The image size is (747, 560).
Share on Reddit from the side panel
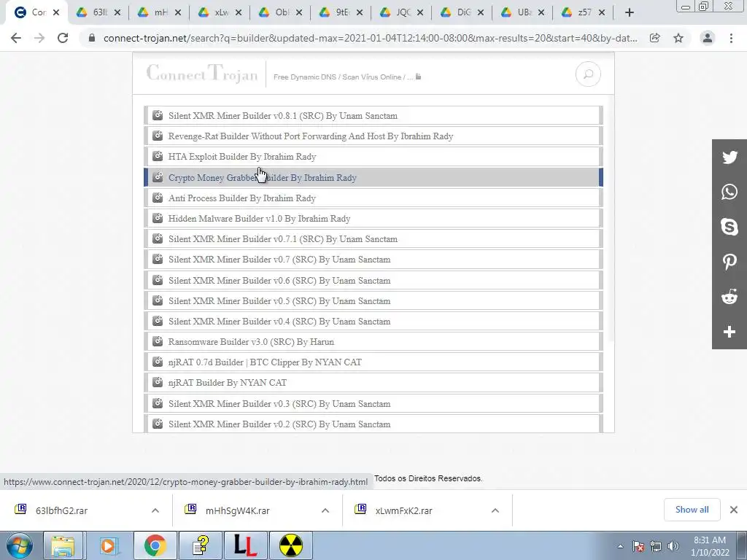729,297
